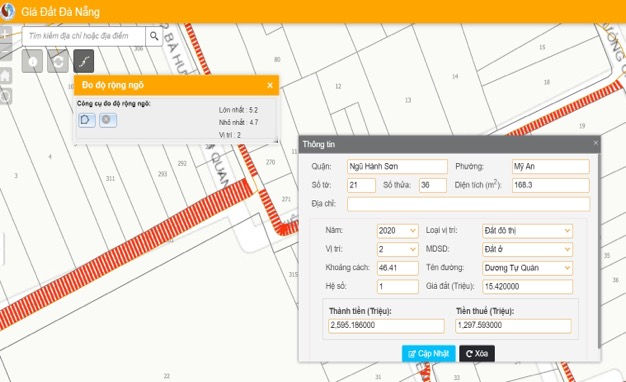The width and height of the screenshot is (626, 382).
Task: Open the parcel information tool
Action: (x=32, y=61)
